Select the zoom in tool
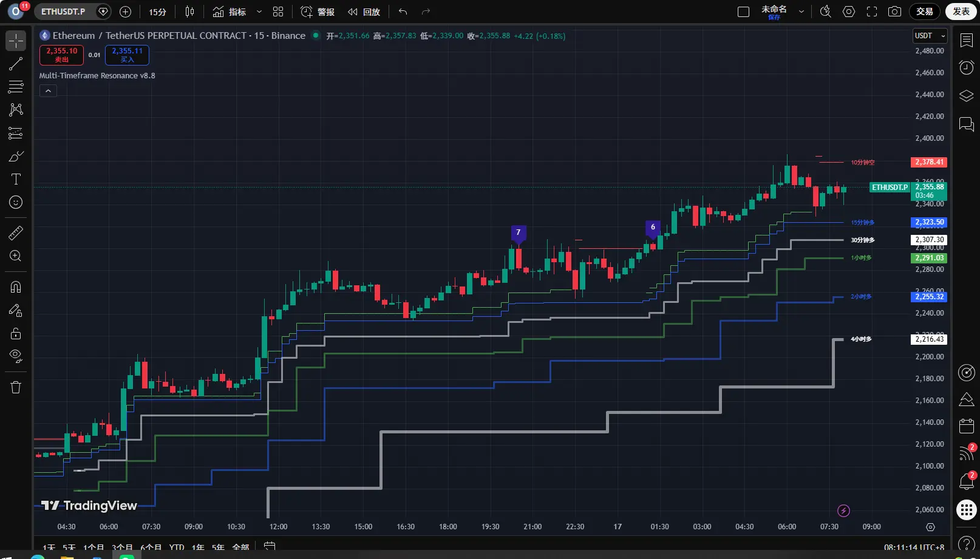Screen dimensions: 980x559 [x=16, y=256]
